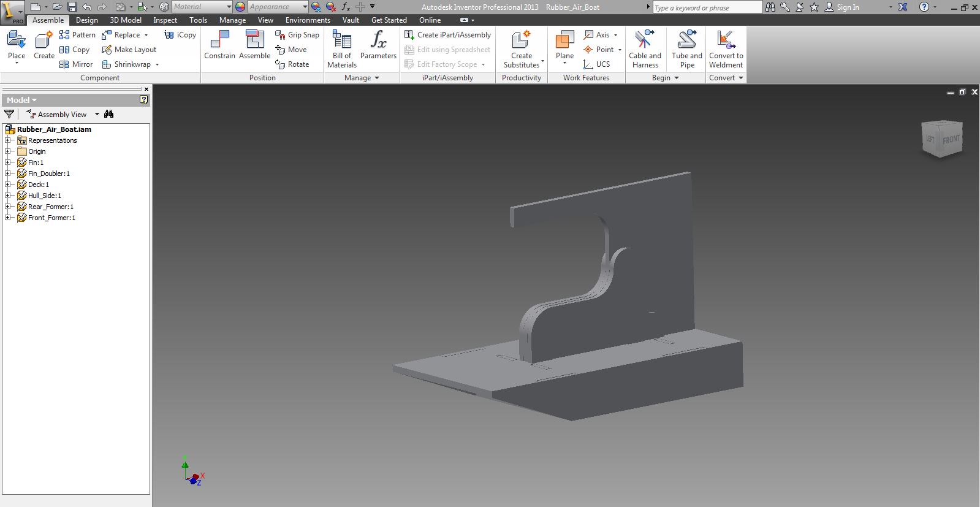This screenshot has width=980, height=507.
Task: Select Rubber_Air_Boat.iam root node
Action: [54, 129]
